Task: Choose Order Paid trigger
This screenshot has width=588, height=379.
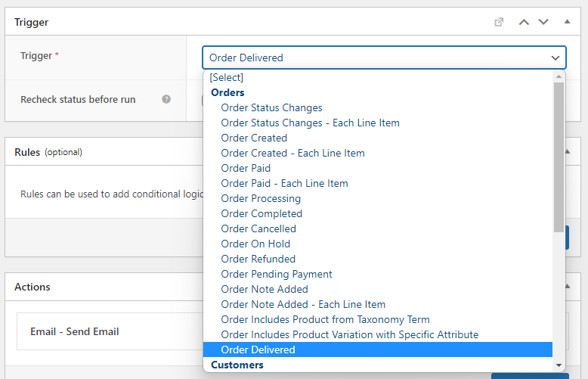Action: click(378, 168)
